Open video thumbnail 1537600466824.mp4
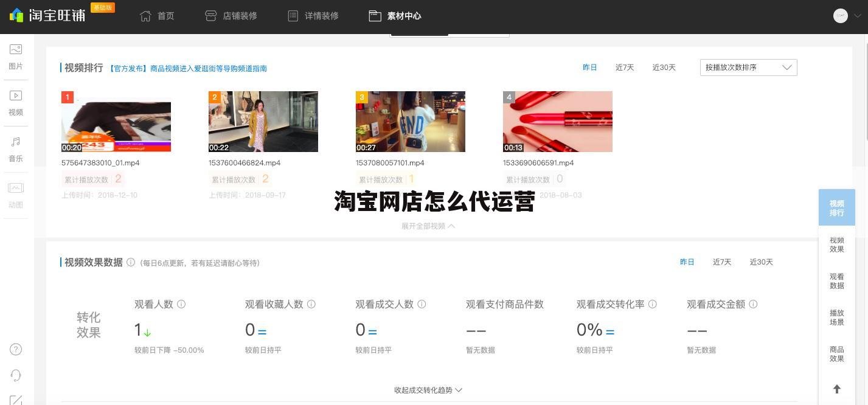 (263, 122)
